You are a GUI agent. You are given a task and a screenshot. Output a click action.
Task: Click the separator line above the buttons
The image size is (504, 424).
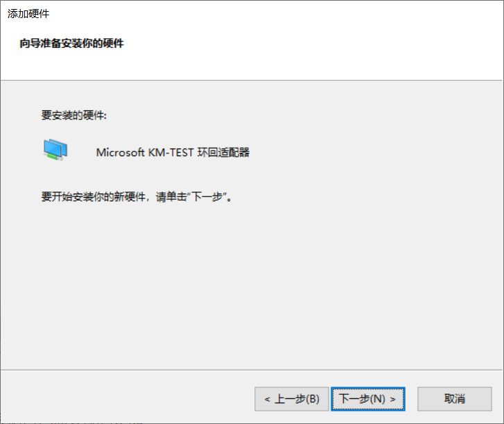[x=252, y=370]
